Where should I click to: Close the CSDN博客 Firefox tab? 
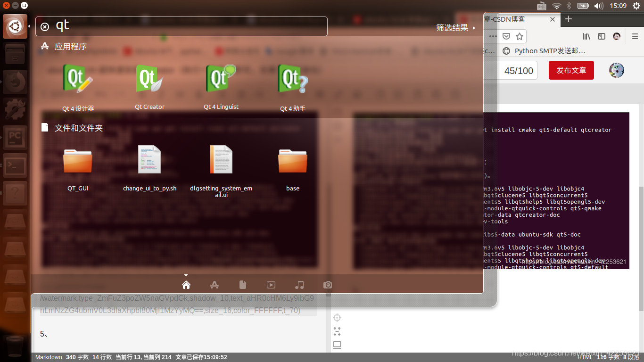pos(553,19)
